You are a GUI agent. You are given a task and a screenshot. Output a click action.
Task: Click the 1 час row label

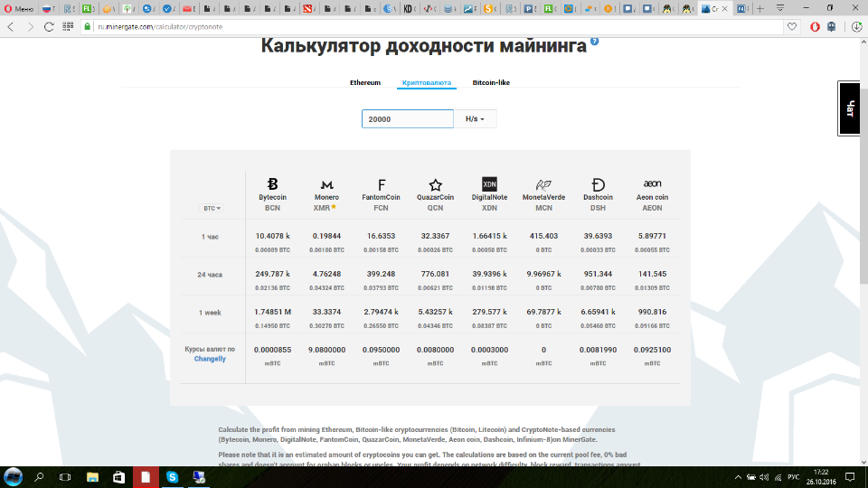pos(210,237)
